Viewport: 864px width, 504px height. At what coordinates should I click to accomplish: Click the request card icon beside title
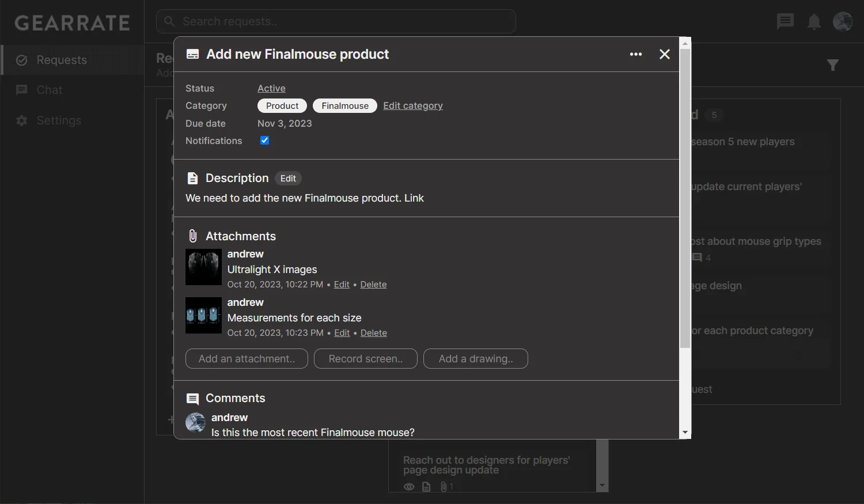tap(193, 54)
